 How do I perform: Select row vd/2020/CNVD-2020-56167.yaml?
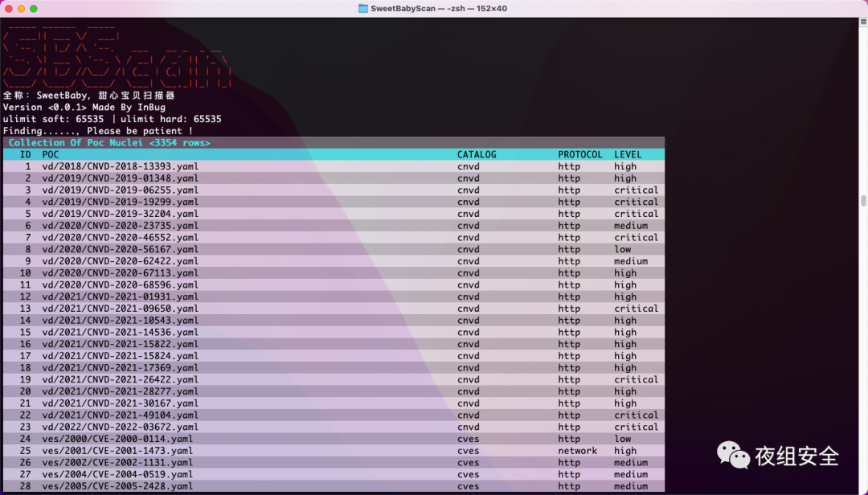(x=334, y=249)
